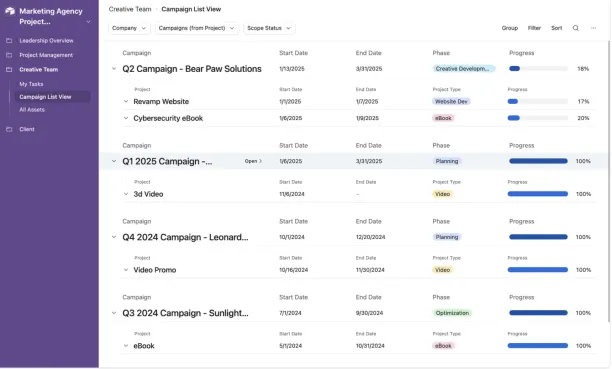
Task: Click the eBook tag on Cybersecurity eBook row
Action: pos(443,118)
